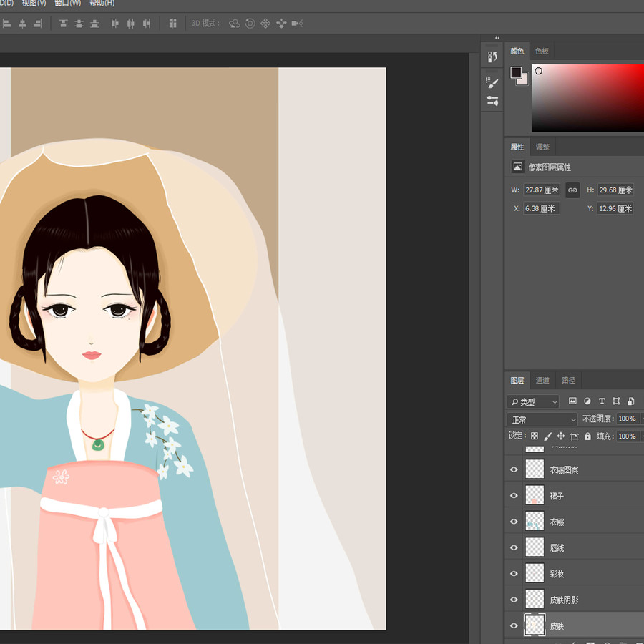Hide the 彩妆 layer

pos(514,573)
